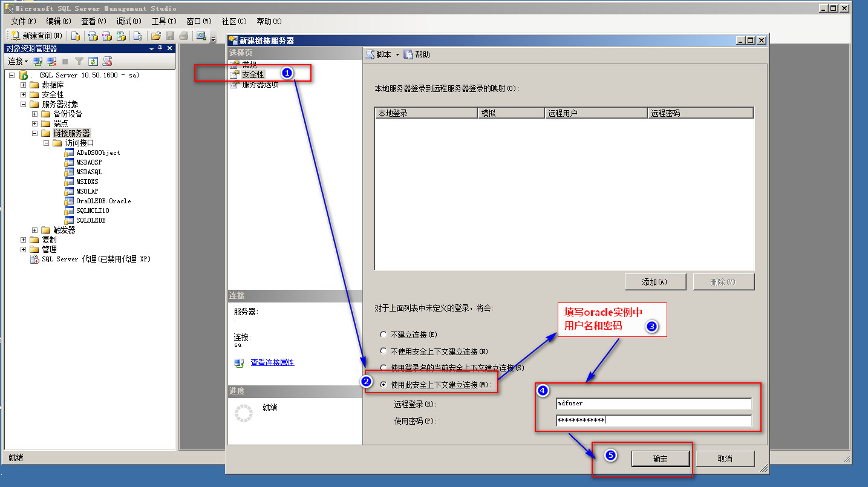Click the Open File folder icon in toolbar

click(155, 36)
